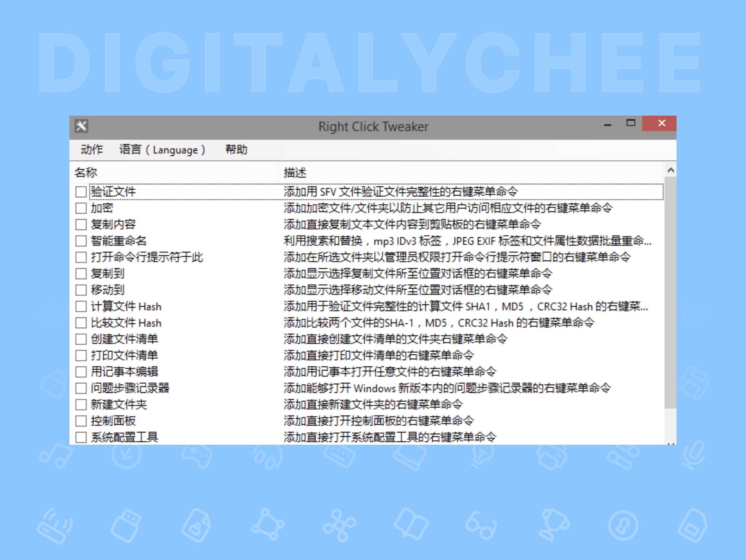Check the 复制到 (Copy To) box
This screenshot has width=746, height=560.
pyautogui.click(x=81, y=273)
